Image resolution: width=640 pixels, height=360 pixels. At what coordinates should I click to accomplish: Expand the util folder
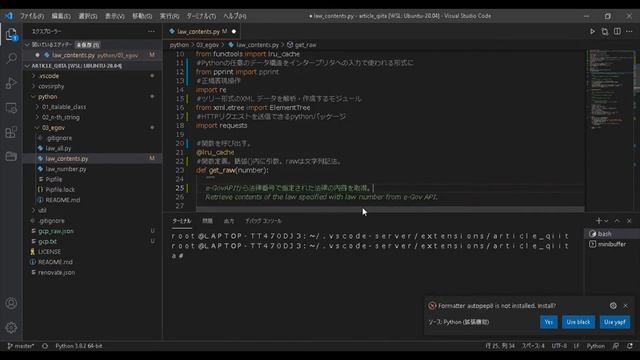[42, 210]
